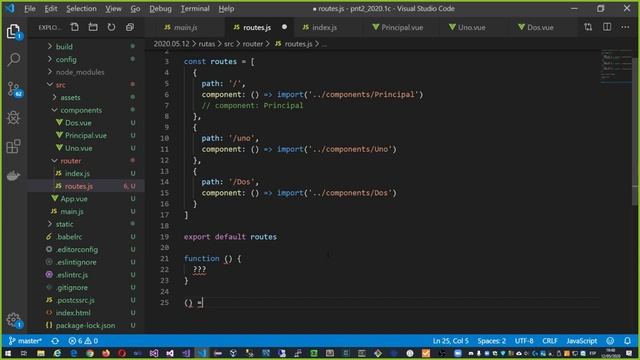This screenshot has width=640, height=360.
Task: Open Windows Start menu
Action: (8, 353)
